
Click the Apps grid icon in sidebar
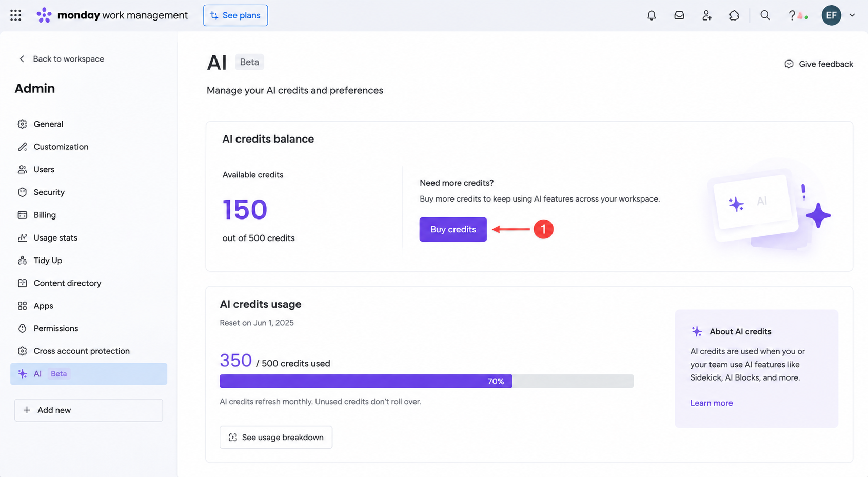pyautogui.click(x=22, y=306)
